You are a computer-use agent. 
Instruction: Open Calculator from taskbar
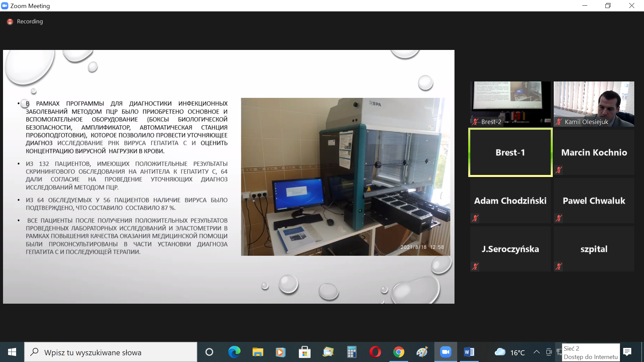352,352
